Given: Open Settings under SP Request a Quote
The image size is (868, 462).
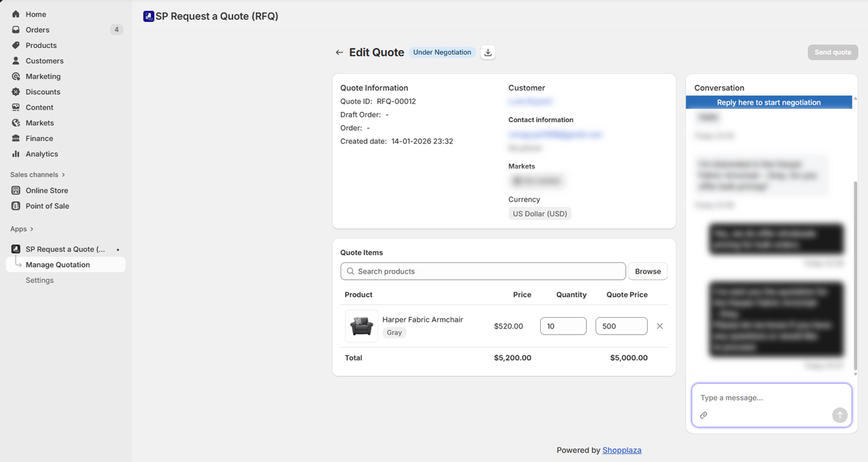Looking at the screenshot, I should [x=39, y=280].
